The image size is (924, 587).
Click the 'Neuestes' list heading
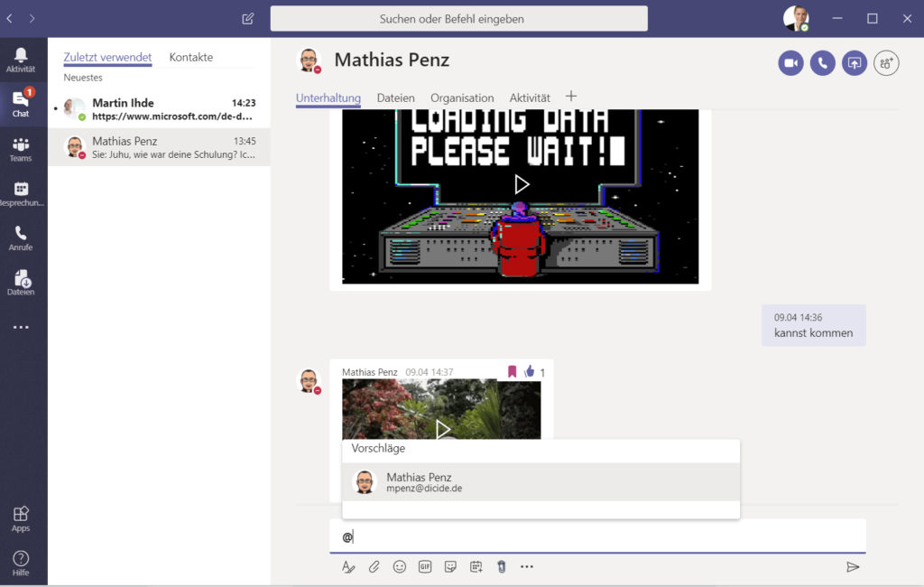(x=83, y=78)
